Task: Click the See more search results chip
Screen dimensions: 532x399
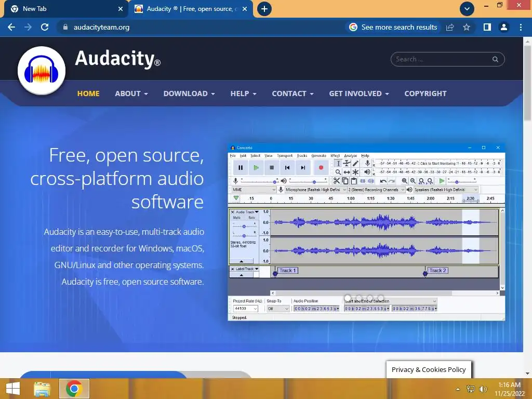Action: click(x=393, y=27)
